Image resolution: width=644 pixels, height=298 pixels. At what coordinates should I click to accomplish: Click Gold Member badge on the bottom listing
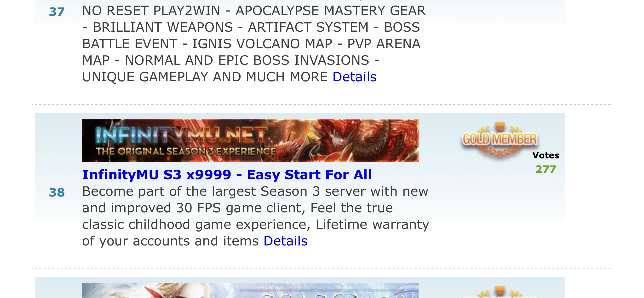[500, 292]
